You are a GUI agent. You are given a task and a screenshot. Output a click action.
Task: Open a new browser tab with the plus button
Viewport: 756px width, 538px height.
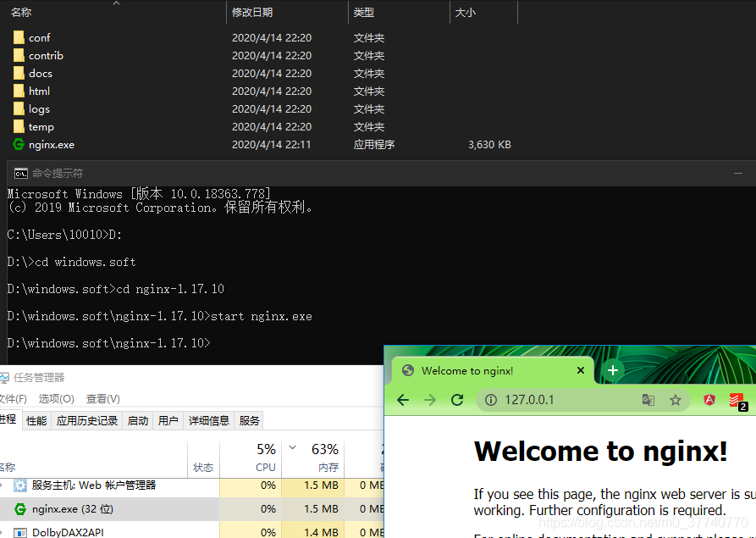point(612,370)
